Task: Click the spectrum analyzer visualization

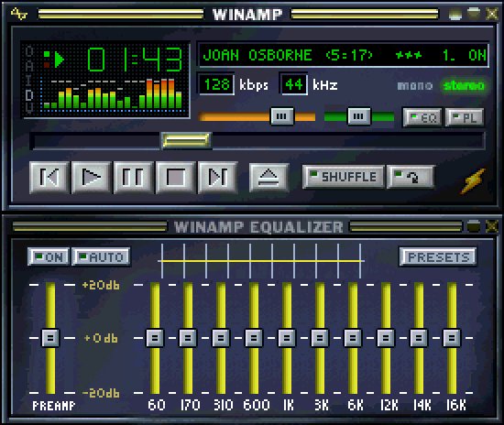Action: coord(113,93)
